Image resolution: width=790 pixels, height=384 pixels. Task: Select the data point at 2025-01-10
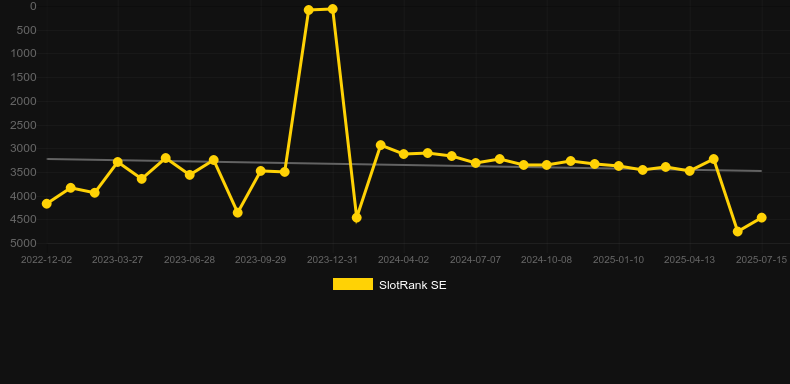click(x=619, y=166)
